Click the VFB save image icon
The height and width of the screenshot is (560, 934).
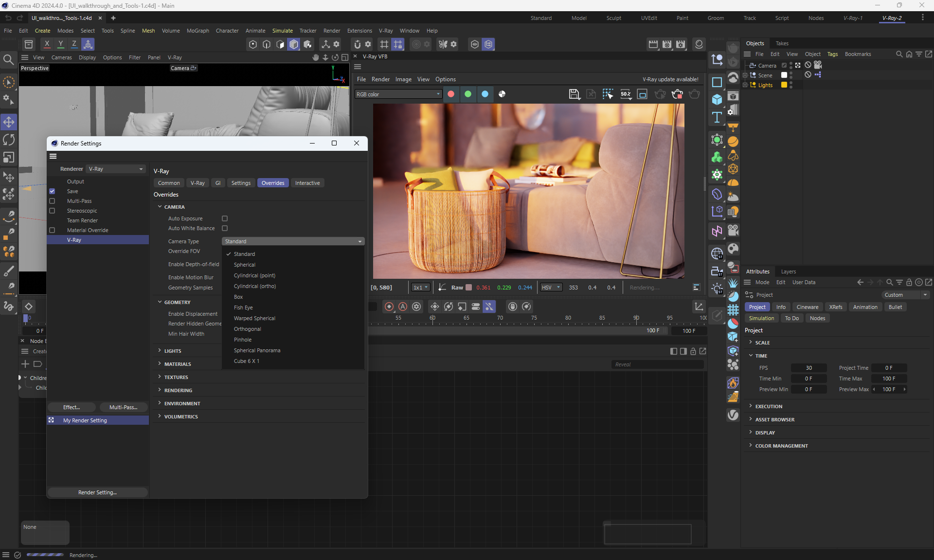pos(574,94)
